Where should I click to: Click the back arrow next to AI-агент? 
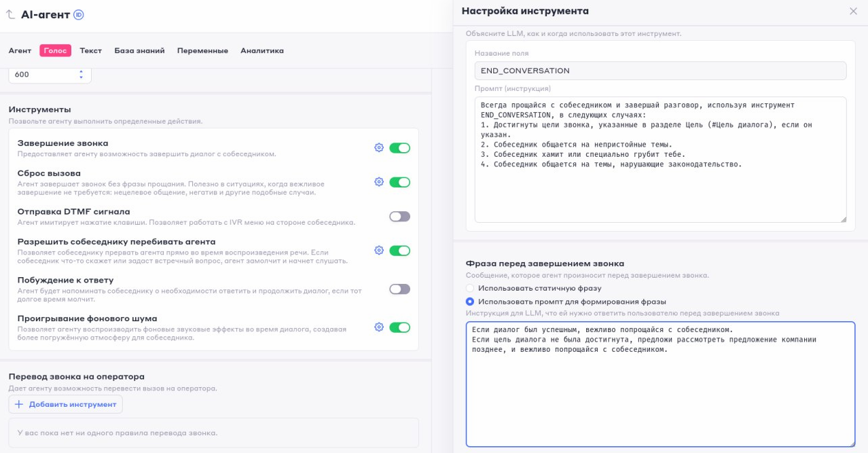point(10,14)
